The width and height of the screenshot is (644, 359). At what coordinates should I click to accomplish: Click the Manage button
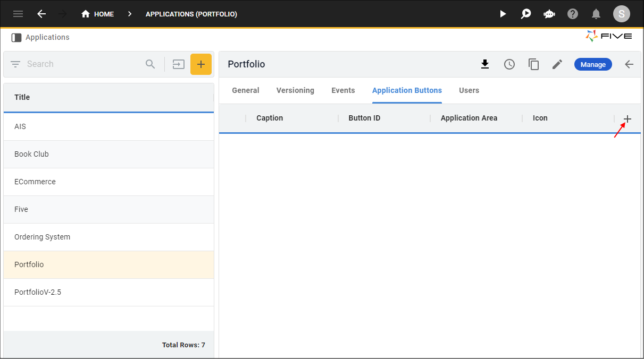point(593,64)
